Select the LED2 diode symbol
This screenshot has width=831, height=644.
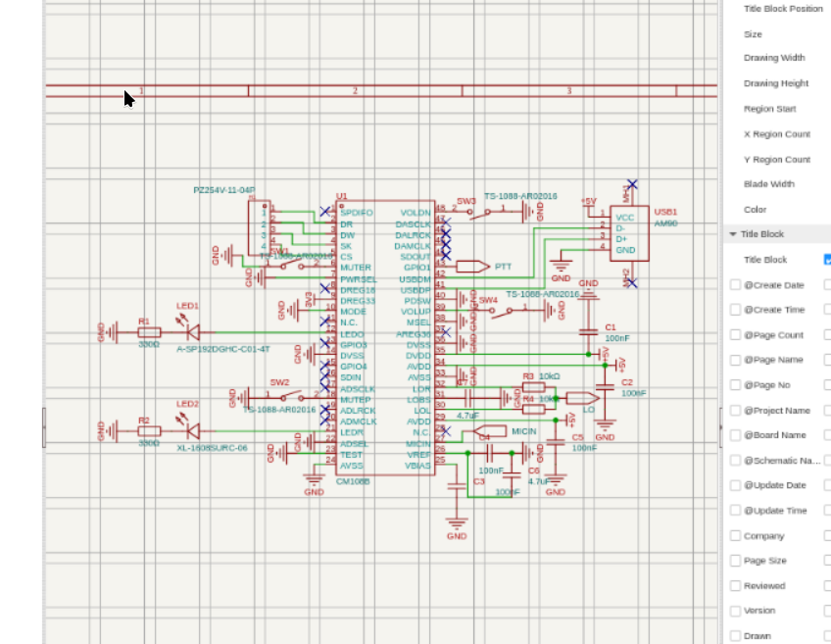coord(192,430)
